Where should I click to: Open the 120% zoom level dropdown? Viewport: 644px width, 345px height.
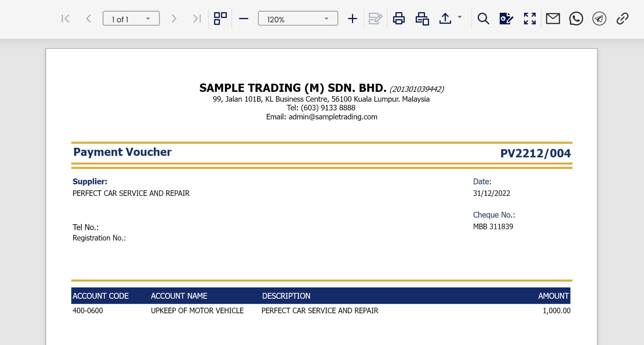(298, 19)
